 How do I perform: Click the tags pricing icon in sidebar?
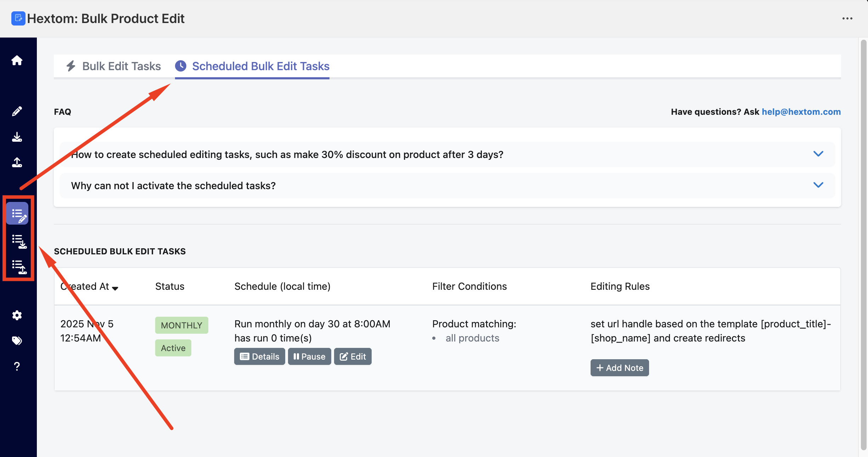(17, 340)
